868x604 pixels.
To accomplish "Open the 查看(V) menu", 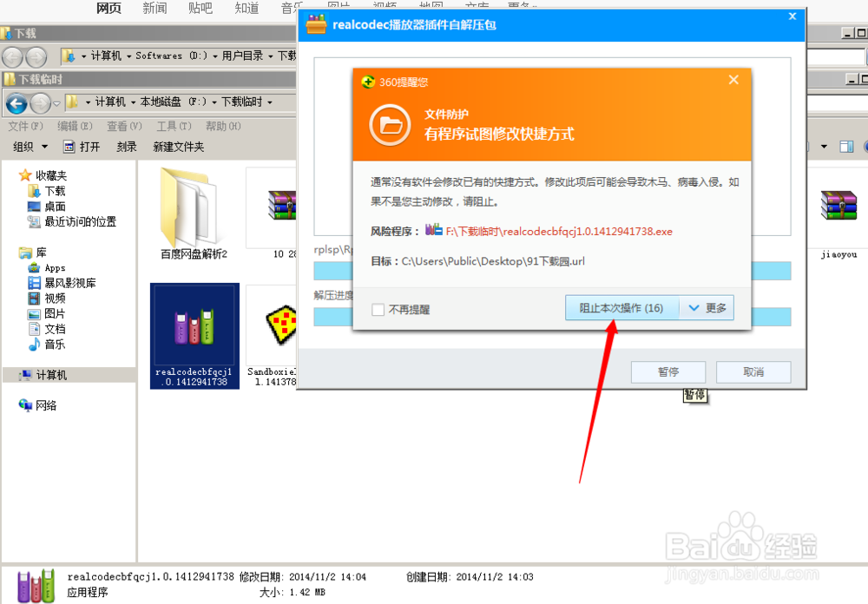I will 123,125.
